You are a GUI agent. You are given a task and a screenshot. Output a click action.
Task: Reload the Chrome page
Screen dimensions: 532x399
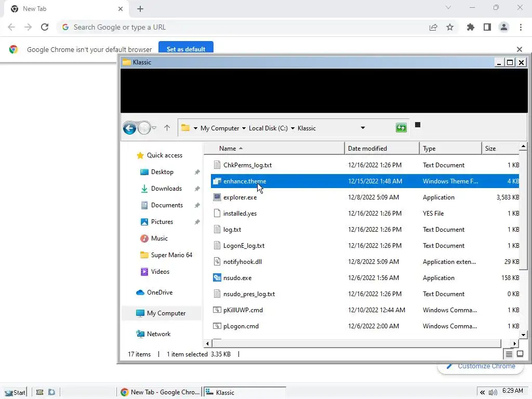pos(45,27)
